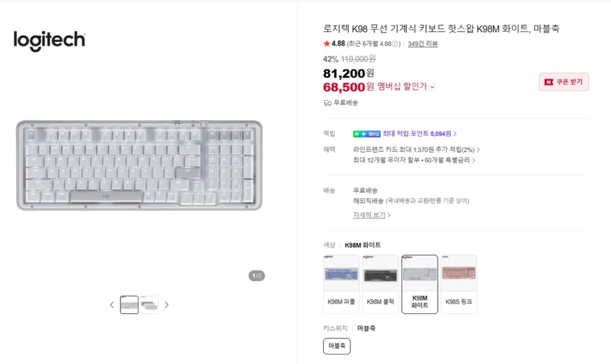Click the 쿠폰 받기 coupon button
The image size is (611, 364).
[563, 82]
